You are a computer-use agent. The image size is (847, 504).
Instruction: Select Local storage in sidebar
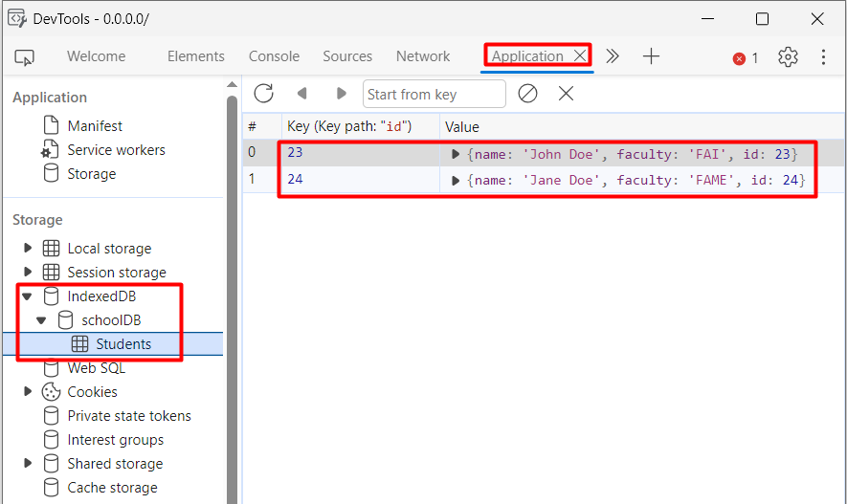(x=109, y=249)
